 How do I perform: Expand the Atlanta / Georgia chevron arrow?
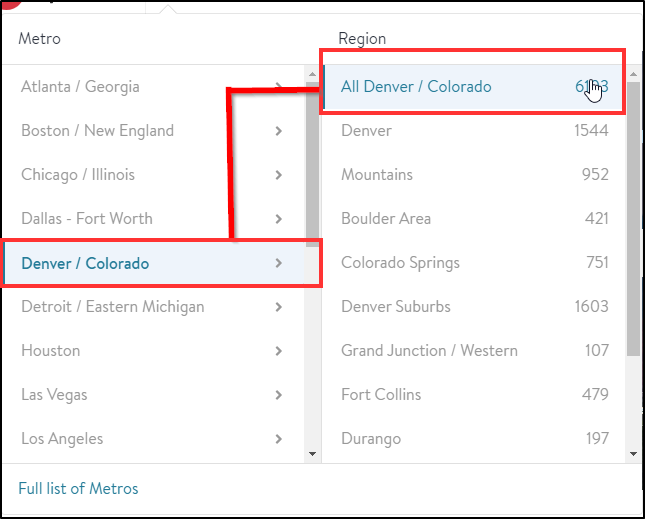(278, 86)
